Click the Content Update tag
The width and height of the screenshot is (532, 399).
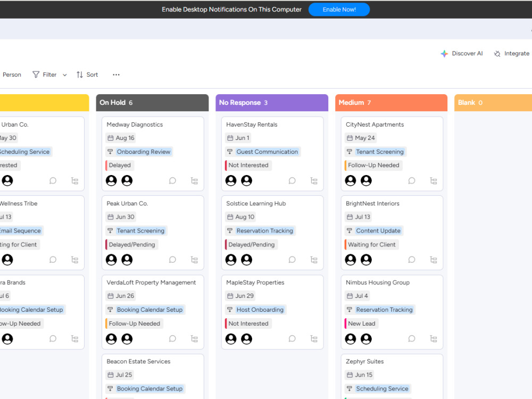click(x=378, y=231)
